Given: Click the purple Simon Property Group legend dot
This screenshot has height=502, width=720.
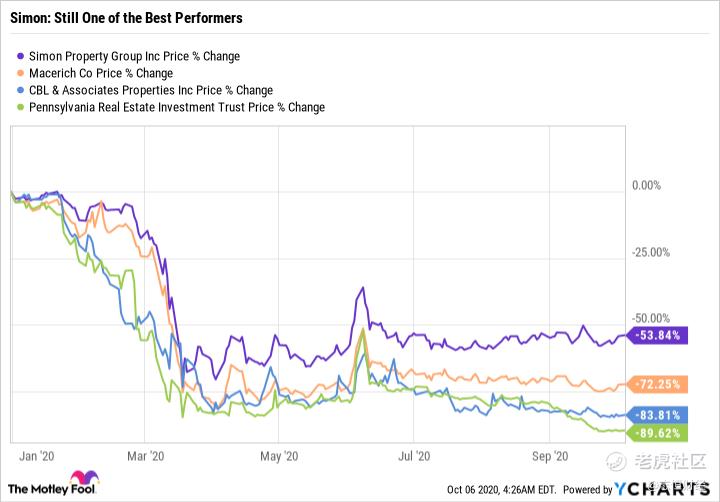Looking at the screenshot, I should point(23,57).
